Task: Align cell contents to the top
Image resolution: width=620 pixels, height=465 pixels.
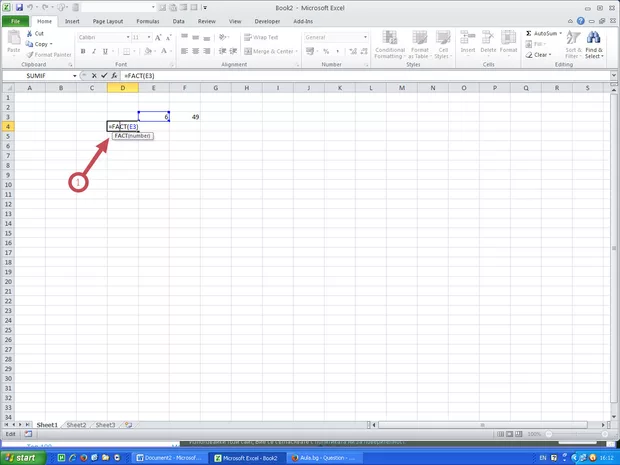Action: pyautogui.click(x=184, y=37)
